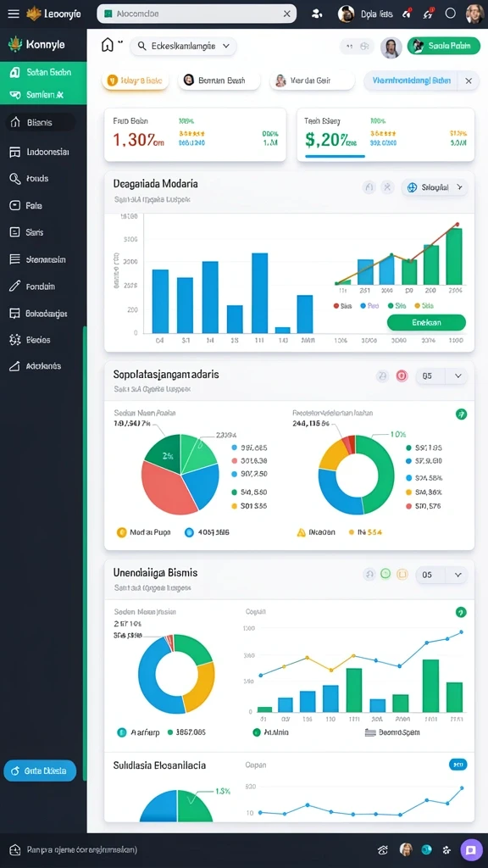Open the hamburger menu icon
This screenshot has height=868, width=488.
(x=14, y=14)
